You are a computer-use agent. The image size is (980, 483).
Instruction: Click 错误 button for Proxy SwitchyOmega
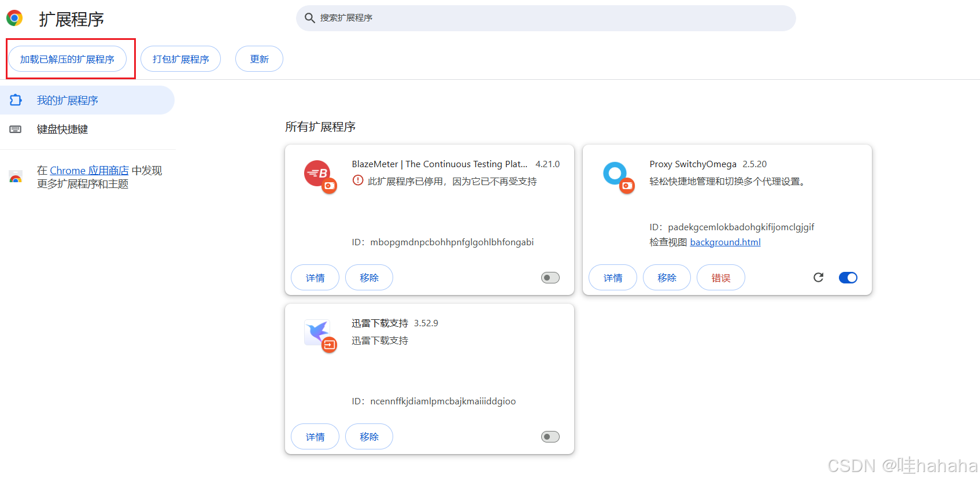(721, 278)
